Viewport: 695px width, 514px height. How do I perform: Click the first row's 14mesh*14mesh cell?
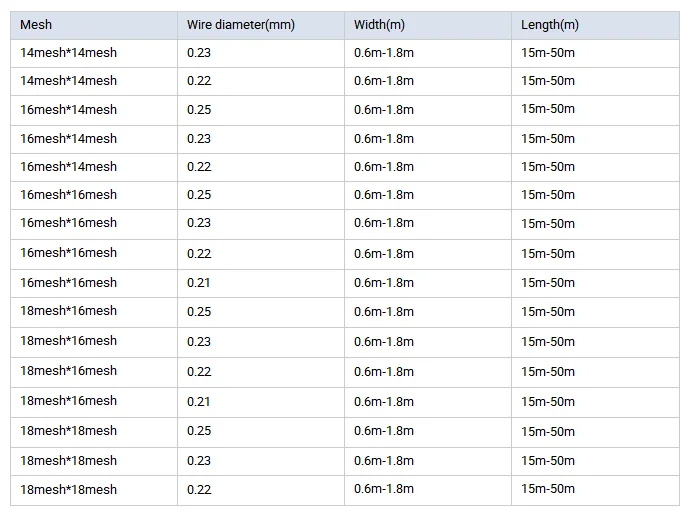pyautogui.click(x=68, y=52)
